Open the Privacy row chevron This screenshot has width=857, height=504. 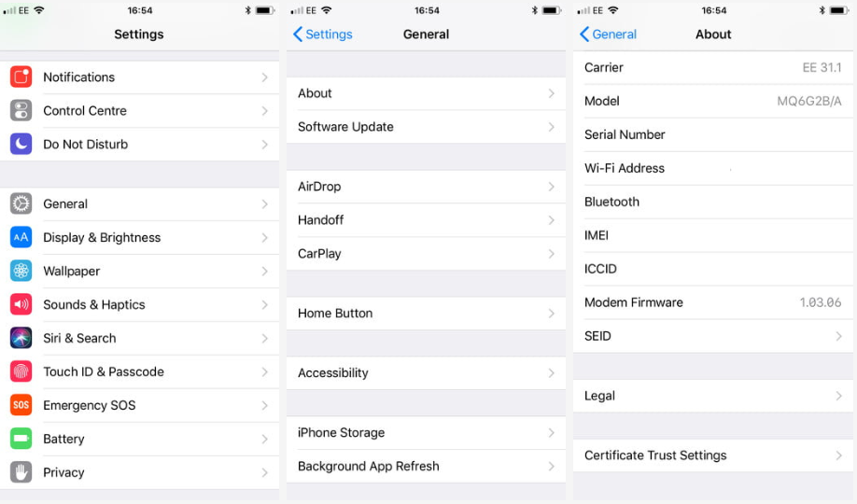[264, 472]
